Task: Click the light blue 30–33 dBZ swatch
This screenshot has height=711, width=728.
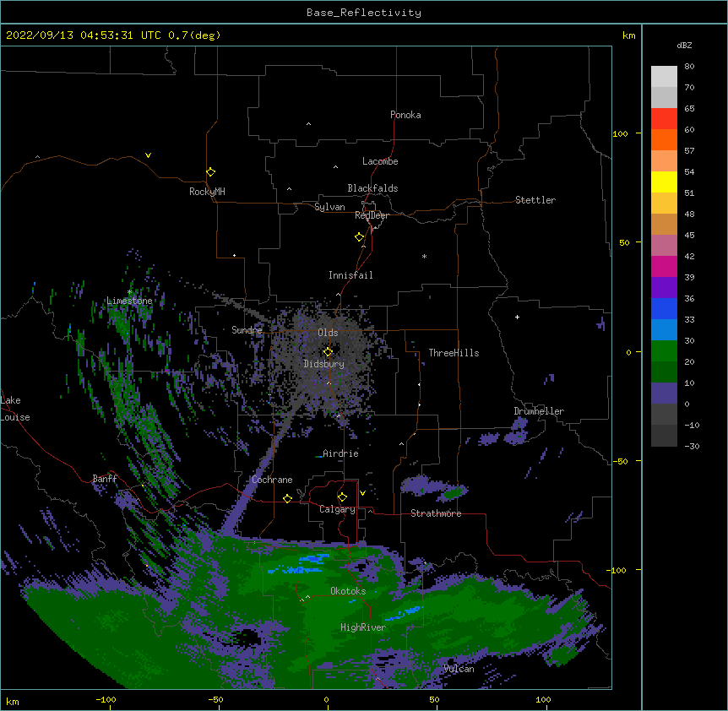Action: [x=664, y=330]
